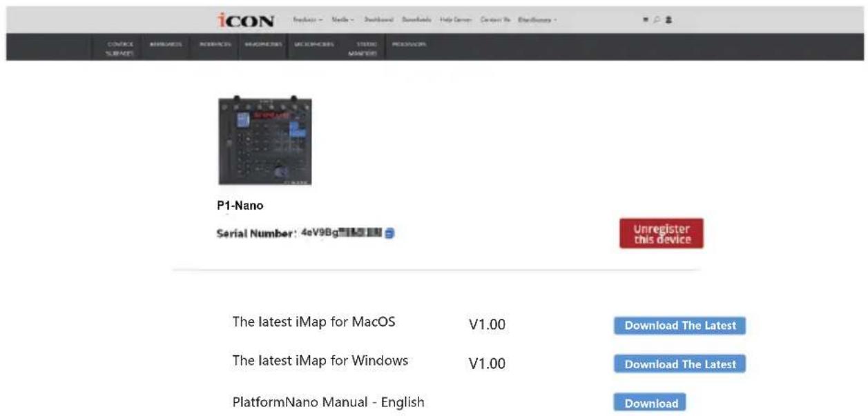Image resolution: width=868 pixels, height=416 pixels.
Task: Open Help Center in the top navigation
Action: click(x=456, y=20)
